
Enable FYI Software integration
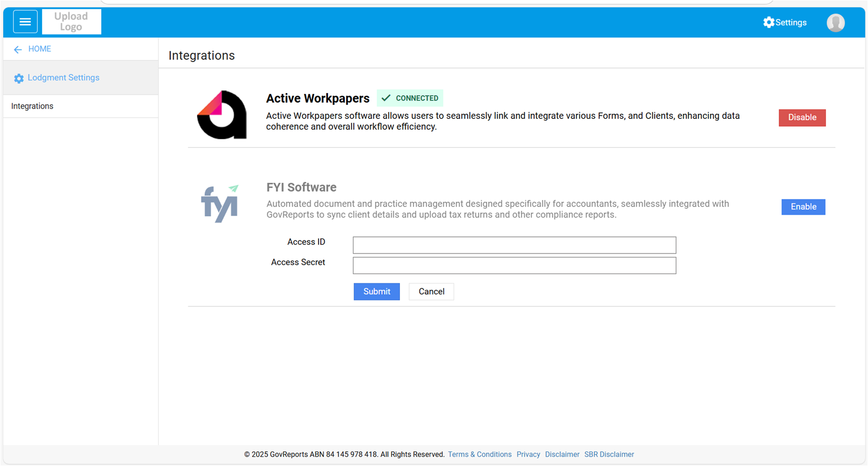pos(803,207)
